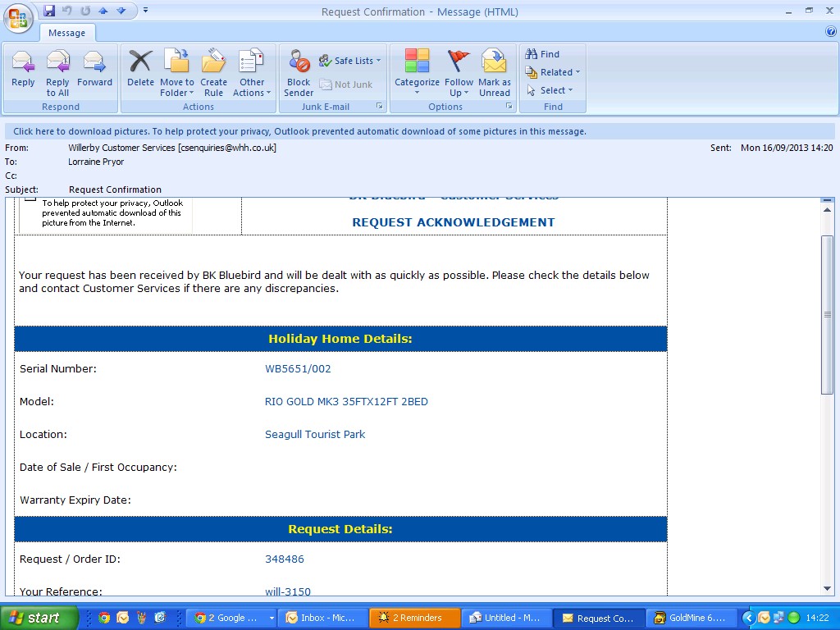The image size is (840, 630).
Task: Click the download pictures information bar
Action: [x=299, y=131]
